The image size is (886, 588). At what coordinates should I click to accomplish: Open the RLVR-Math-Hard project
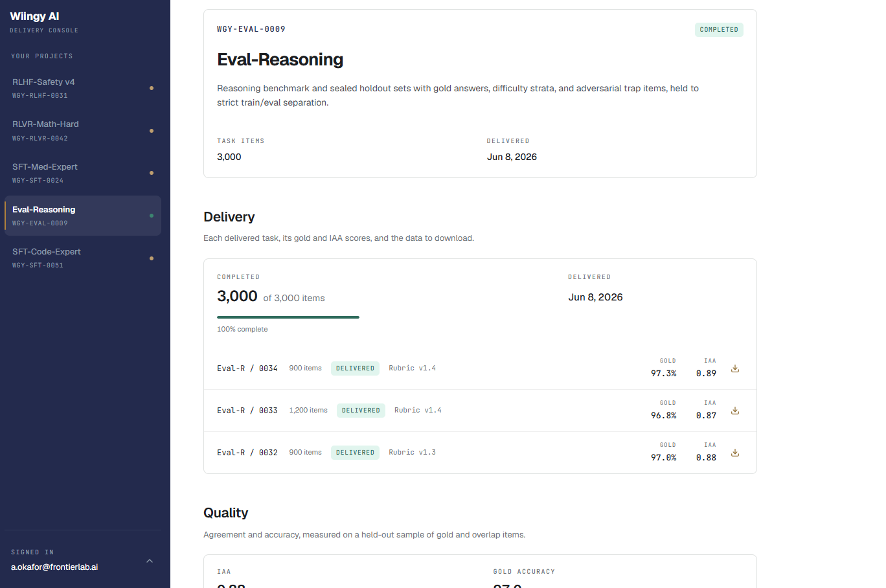pos(83,131)
